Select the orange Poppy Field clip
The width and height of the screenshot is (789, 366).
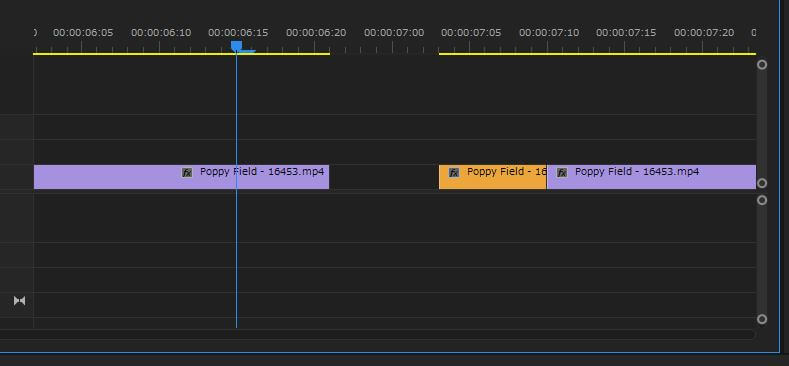pos(493,177)
